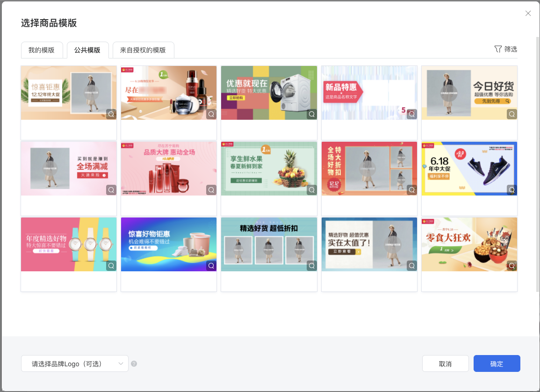The width and height of the screenshot is (540, 392).
Task: Preview the 享生鲜水果 fruit template with its magnifier
Action: pos(311,190)
